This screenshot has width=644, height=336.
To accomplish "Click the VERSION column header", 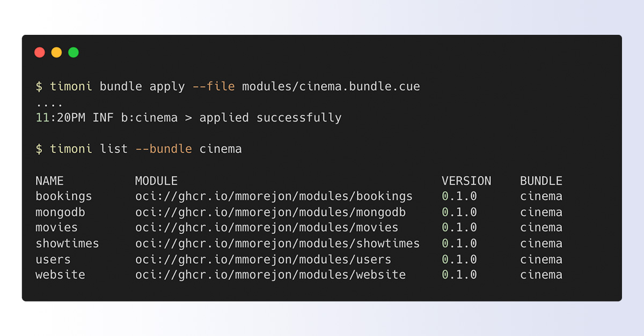I will click(x=466, y=181).
